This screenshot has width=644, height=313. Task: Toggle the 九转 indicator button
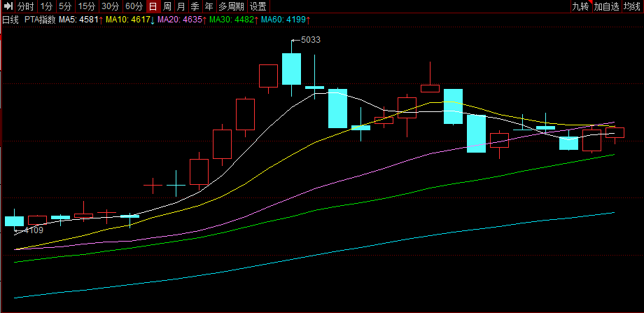(581, 6)
